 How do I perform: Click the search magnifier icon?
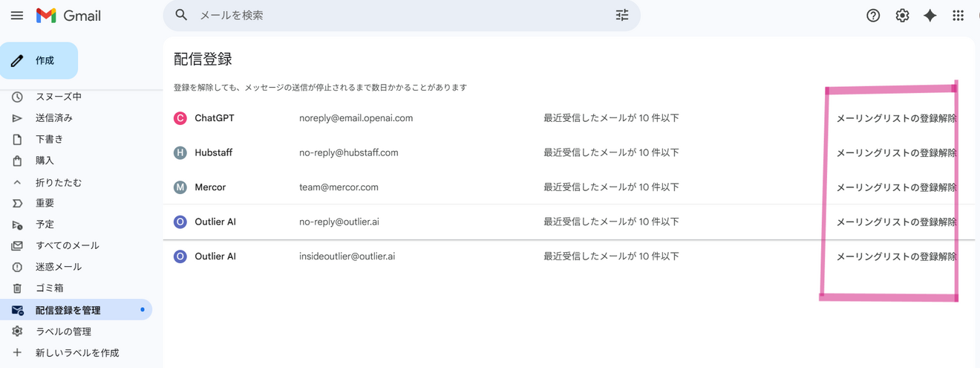coord(181,15)
